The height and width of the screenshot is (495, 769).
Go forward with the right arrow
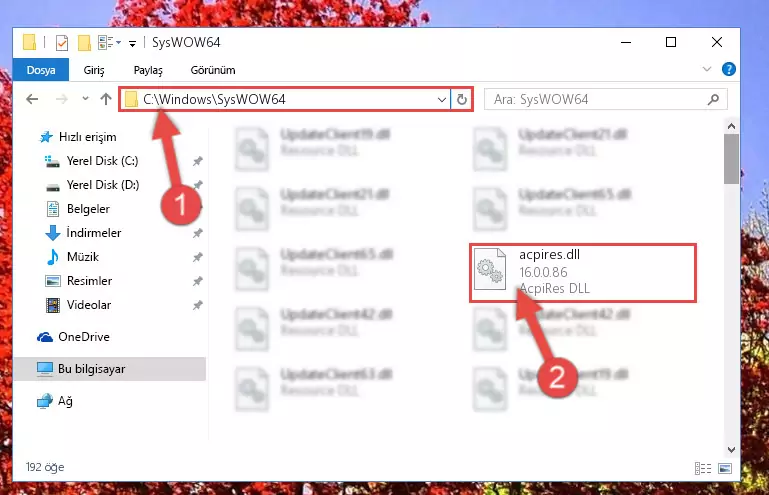pos(62,99)
